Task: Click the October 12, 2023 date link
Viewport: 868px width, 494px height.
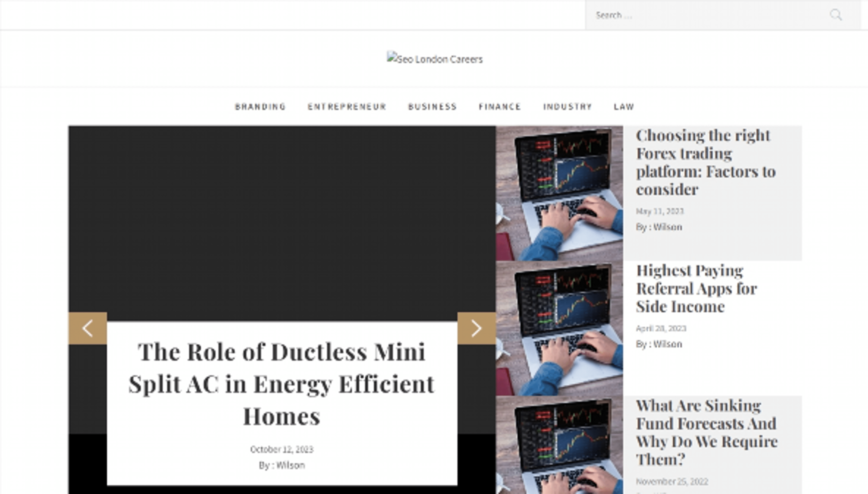Action: pyautogui.click(x=281, y=449)
